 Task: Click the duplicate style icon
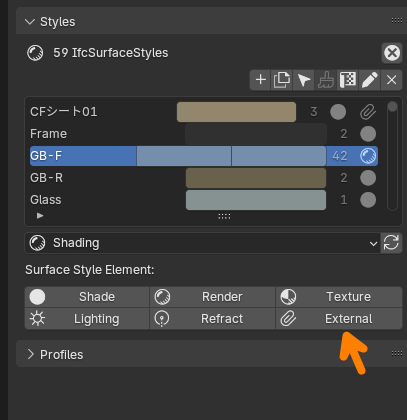point(282,80)
